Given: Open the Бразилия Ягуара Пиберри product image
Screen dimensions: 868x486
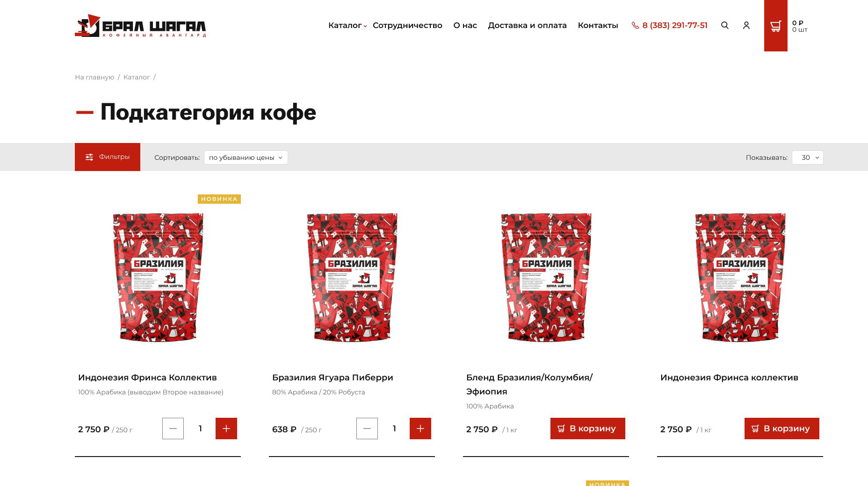Looking at the screenshot, I should (352, 277).
